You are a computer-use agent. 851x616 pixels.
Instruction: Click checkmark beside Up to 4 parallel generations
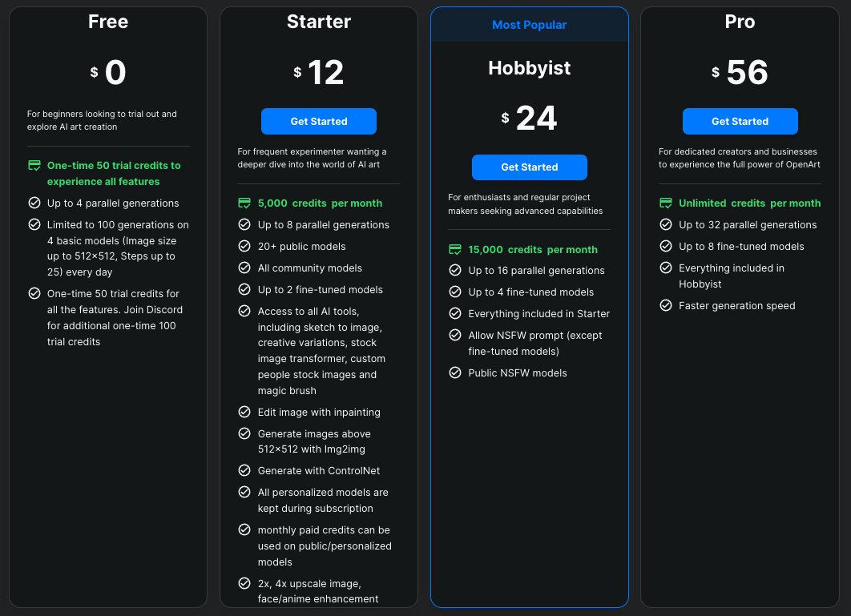(x=34, y=203)
